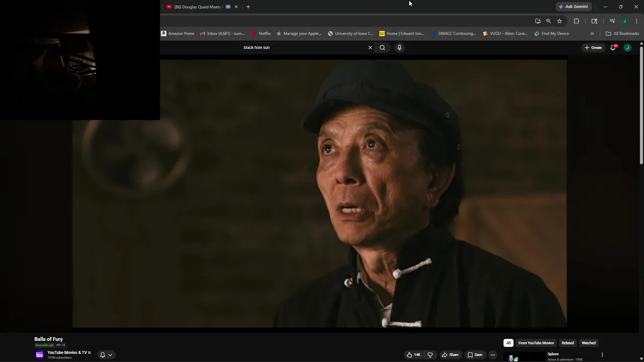
Task: Open the Chrome Extensions puzzle icon
Action: pyautogui.click(x=577, y=21)
